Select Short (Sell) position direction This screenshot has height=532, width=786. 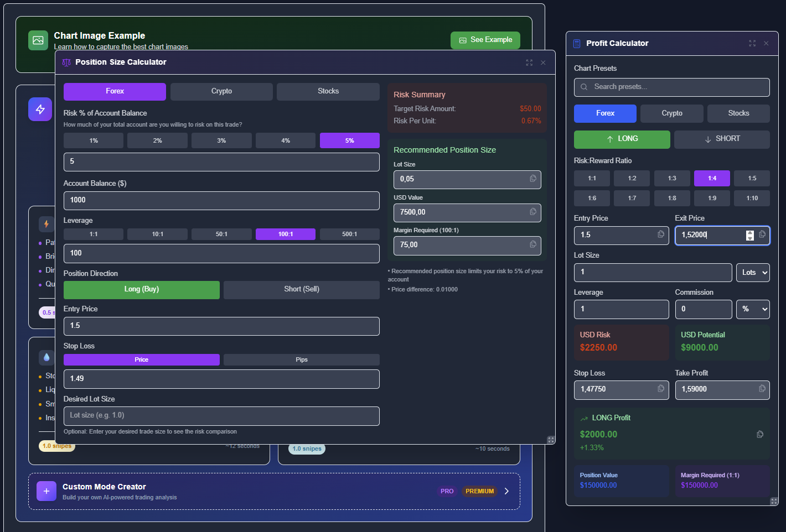pos(301,289)
